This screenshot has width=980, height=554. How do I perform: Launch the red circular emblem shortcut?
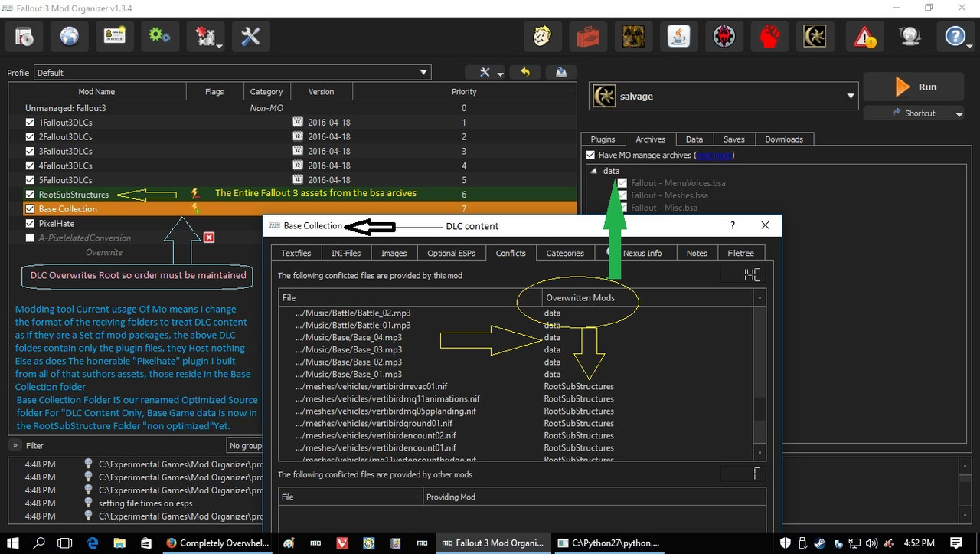pos(724,36)
